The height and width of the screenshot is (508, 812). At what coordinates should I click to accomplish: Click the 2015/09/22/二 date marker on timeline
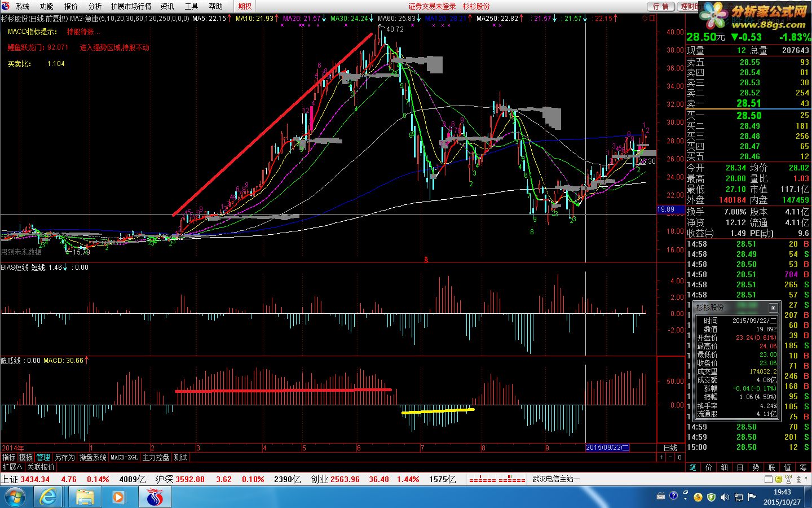(607, 448)
